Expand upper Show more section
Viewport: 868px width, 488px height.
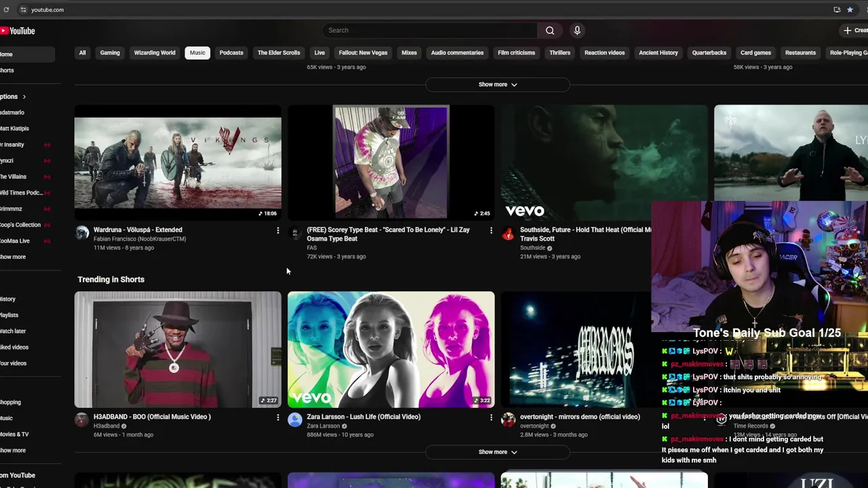498,85
